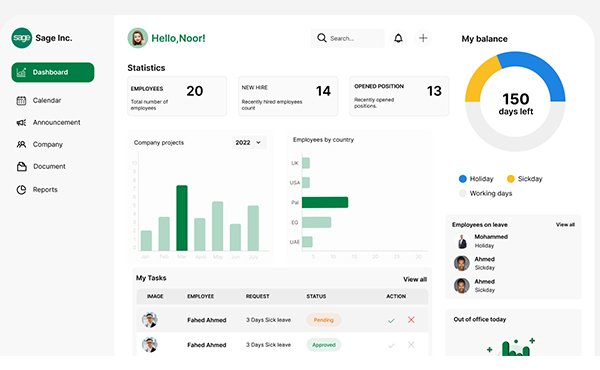Click the Hello, Noor! greeting
Screen dimensions: 600x370
pyautogui.click(x=178, y=38)
